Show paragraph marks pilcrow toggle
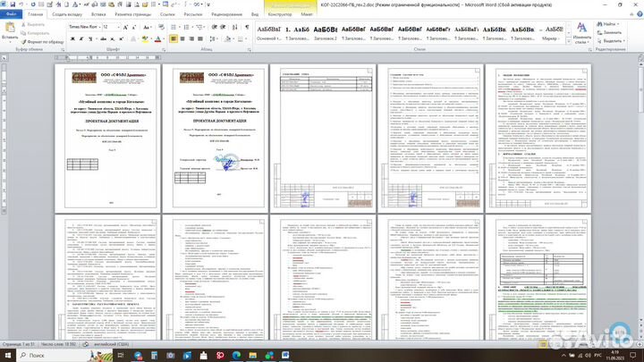This screenshot has height=362, width=644. click(247, 27)
